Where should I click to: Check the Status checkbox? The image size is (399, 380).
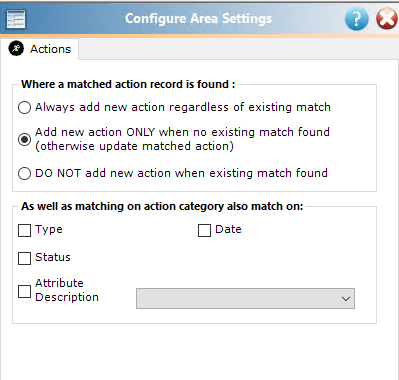tap(24, 258)
